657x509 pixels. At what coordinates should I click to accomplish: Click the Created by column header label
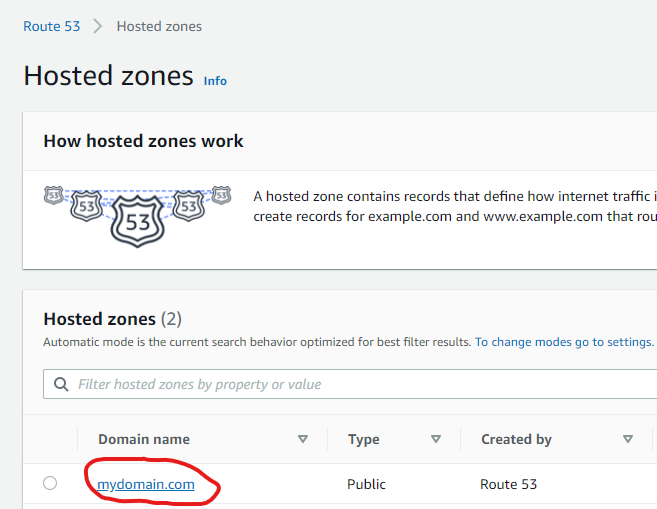[516, 439]
